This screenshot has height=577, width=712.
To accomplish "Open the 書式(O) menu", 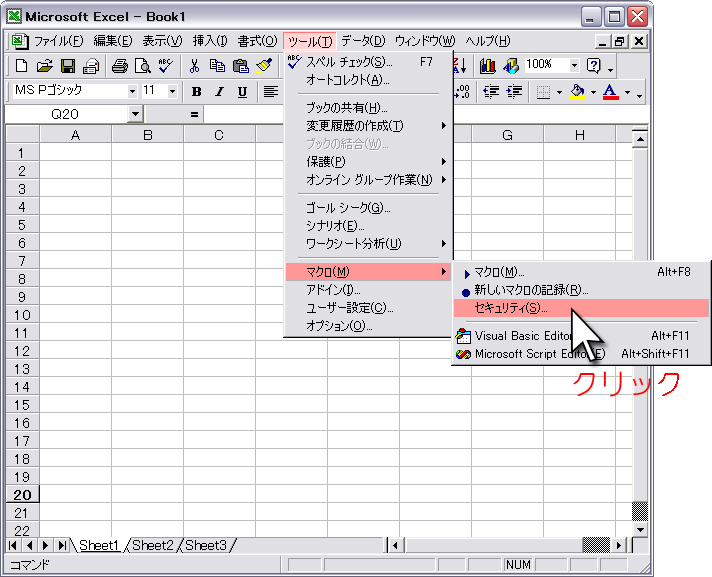I will point(257,41).
